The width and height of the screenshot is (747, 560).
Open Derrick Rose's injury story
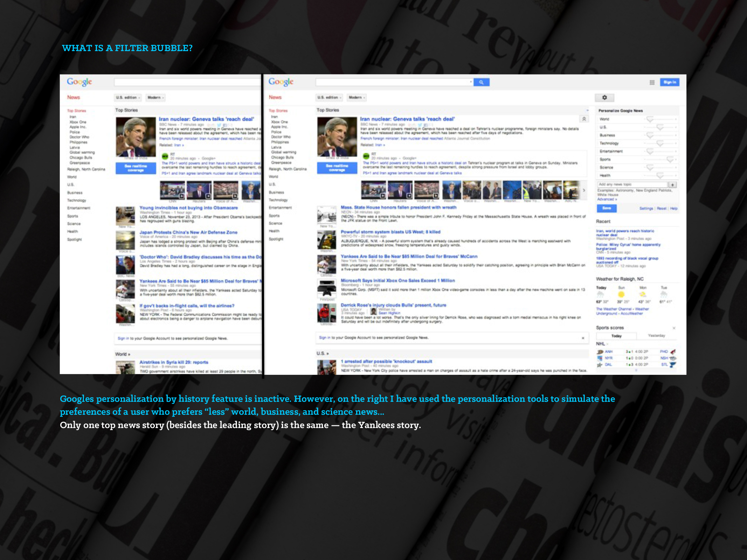393,305
